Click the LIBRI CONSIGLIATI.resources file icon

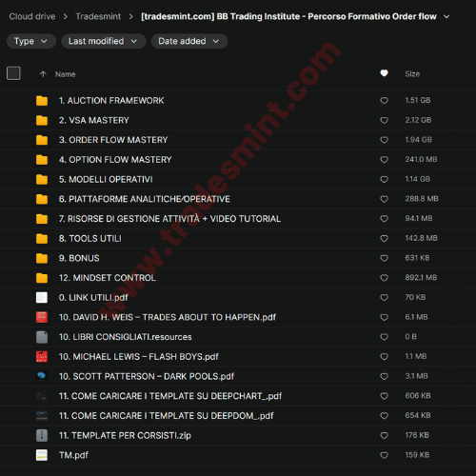pyautogui.click(x=42, y=337)
